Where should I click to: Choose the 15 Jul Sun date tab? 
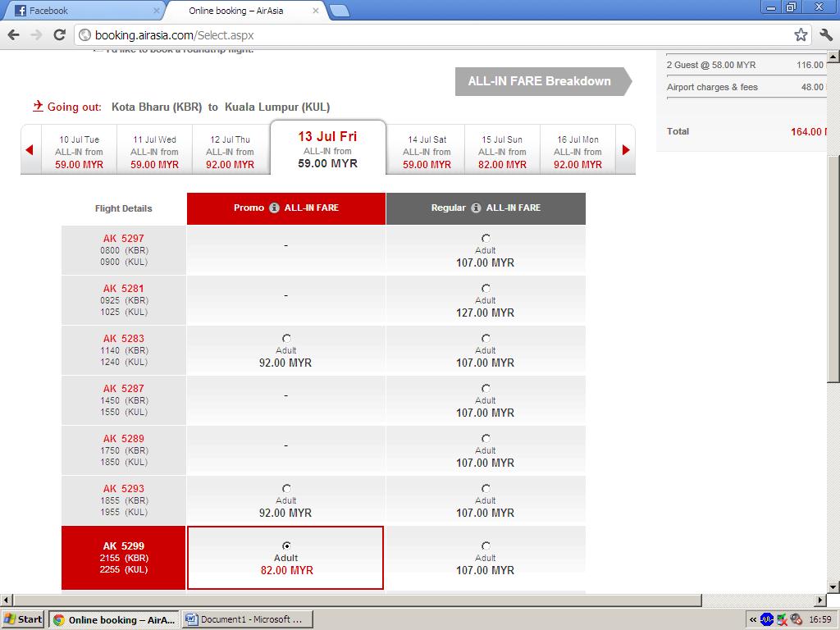502,152
